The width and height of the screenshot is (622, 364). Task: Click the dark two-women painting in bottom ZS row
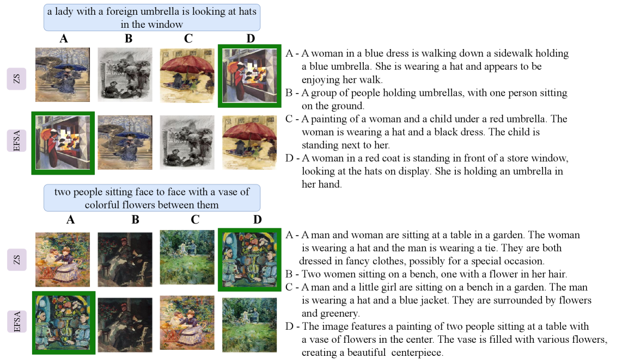click(125, 260)
